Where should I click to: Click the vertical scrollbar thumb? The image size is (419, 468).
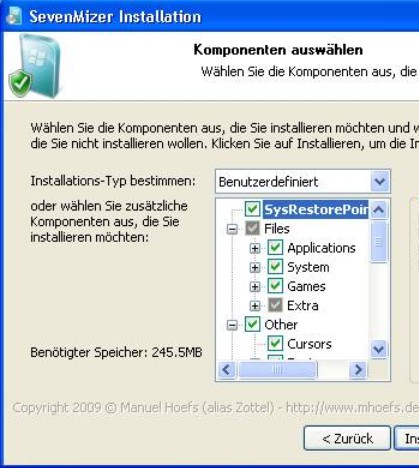tap(379, 241)
